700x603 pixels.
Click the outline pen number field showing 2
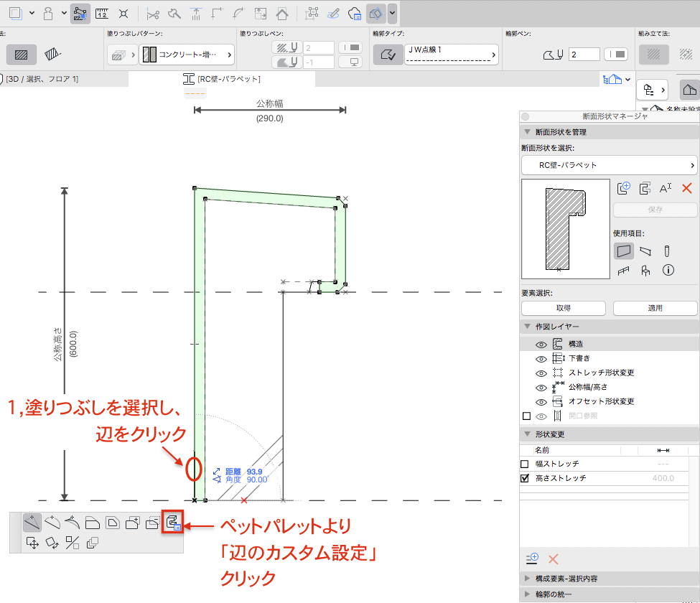point(584,55)
